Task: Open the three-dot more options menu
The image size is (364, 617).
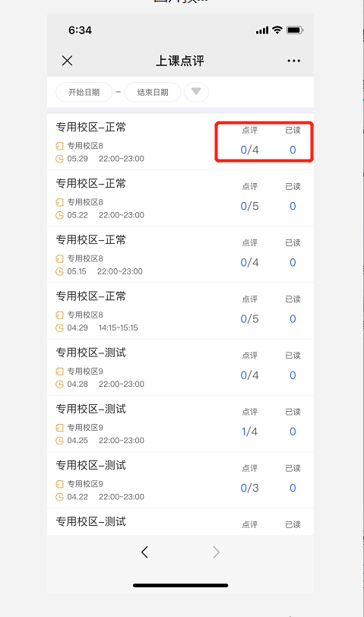Action: [293, 61]
